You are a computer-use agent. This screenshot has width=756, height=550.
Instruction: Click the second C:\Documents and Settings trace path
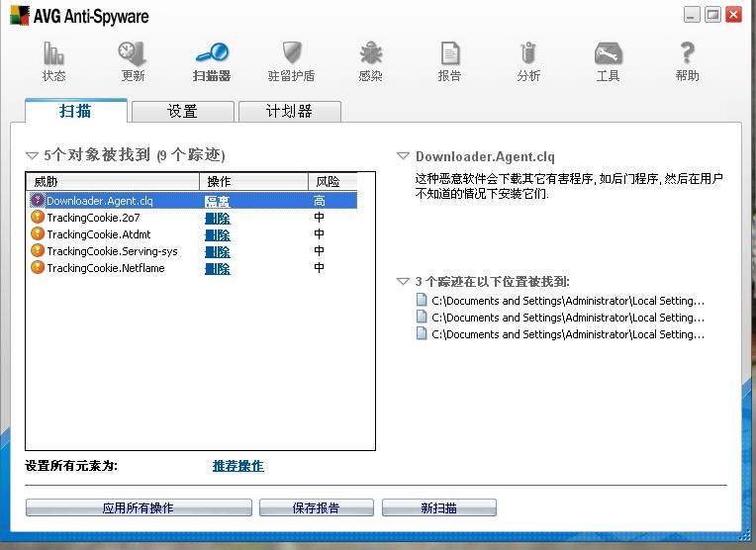[568, 318]
